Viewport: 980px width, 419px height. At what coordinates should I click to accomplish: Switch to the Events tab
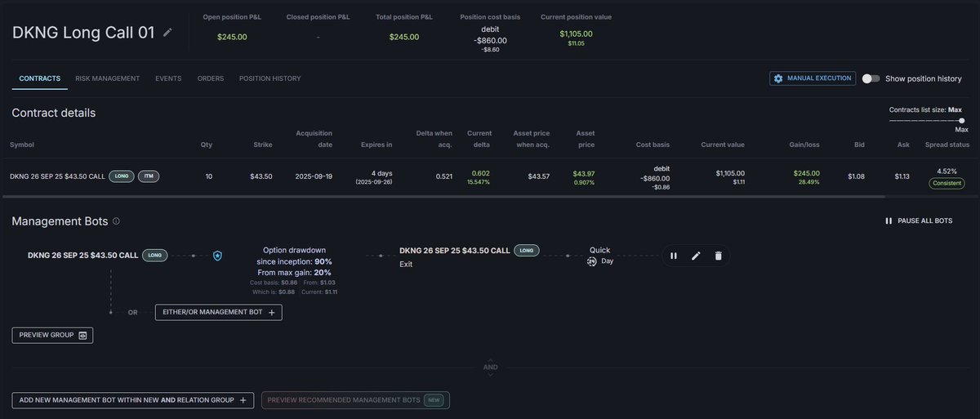tap(168, 78)
